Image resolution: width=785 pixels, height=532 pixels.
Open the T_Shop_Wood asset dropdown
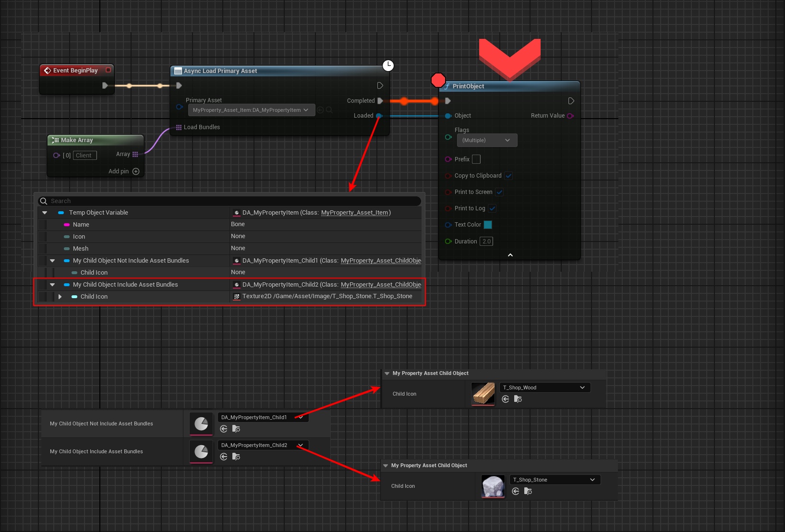(x=544, y=387)
